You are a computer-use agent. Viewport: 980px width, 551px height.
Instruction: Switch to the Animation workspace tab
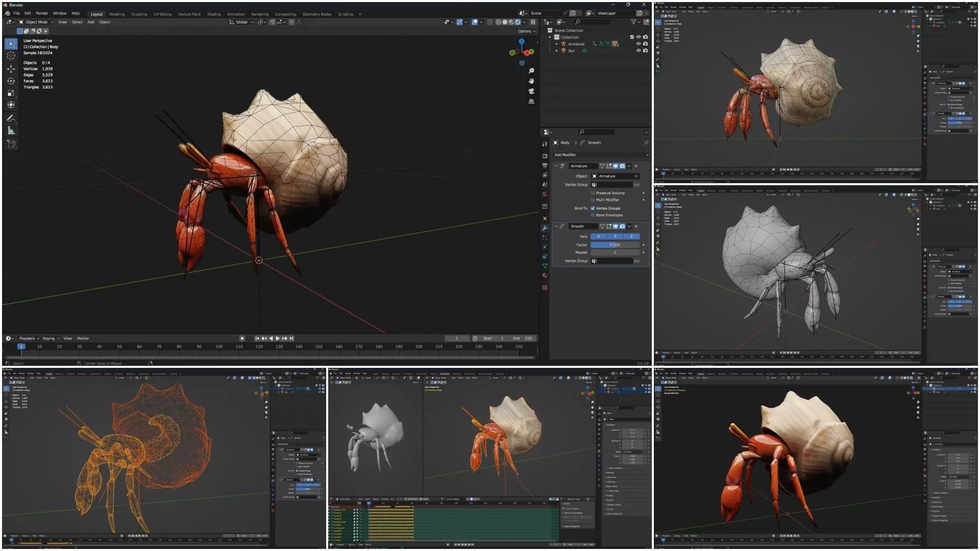coord(236,14)
